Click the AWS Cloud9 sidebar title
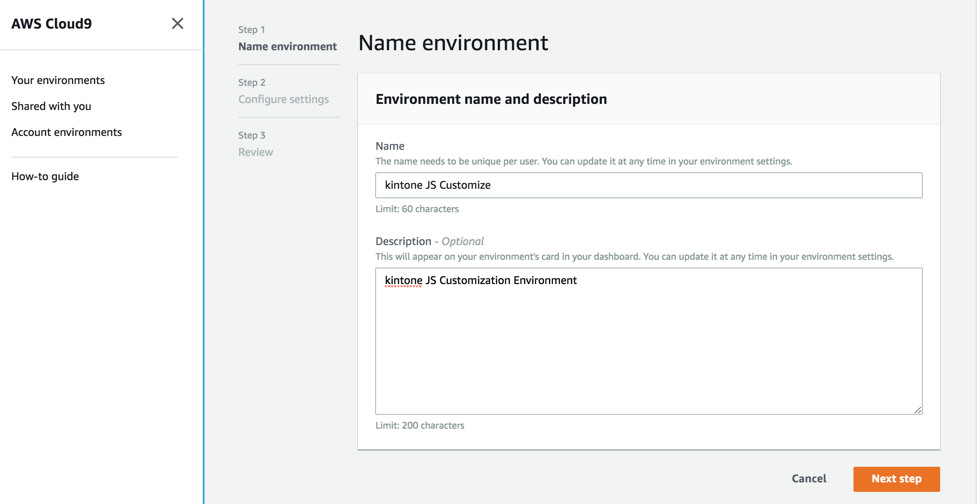The height and width of the screenshot is (504, 980). 52,23
